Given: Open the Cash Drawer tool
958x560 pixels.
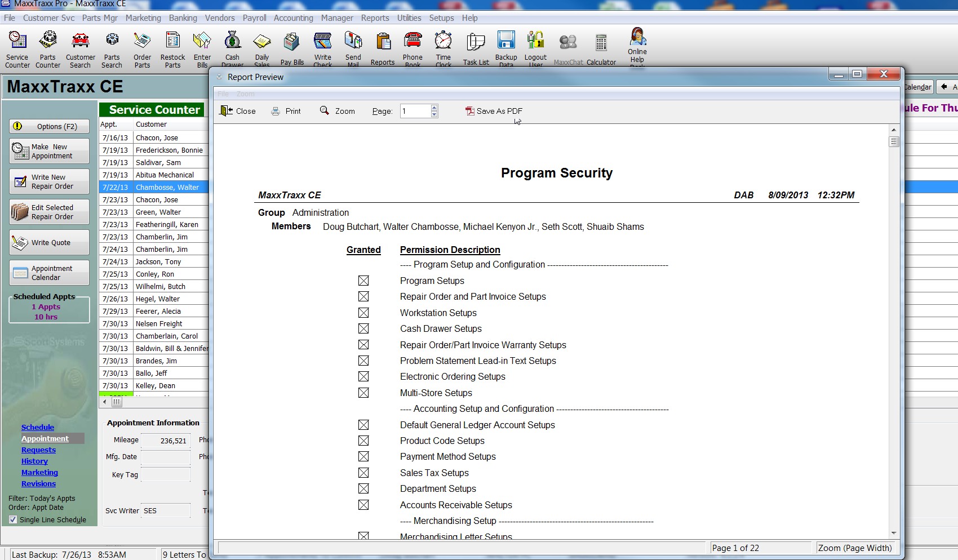Looking at the screenshot, I should (232, 49).
